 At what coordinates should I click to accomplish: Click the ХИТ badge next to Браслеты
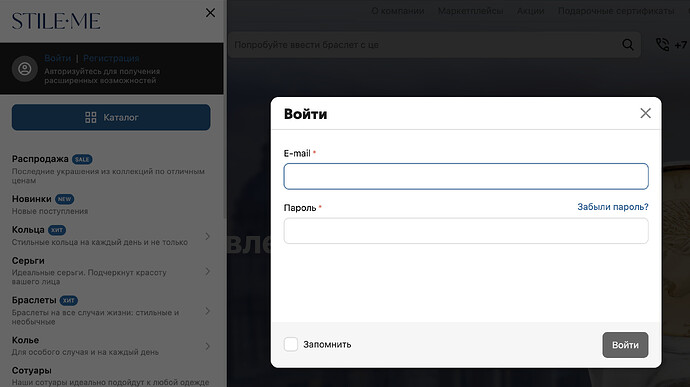(69, 300)
